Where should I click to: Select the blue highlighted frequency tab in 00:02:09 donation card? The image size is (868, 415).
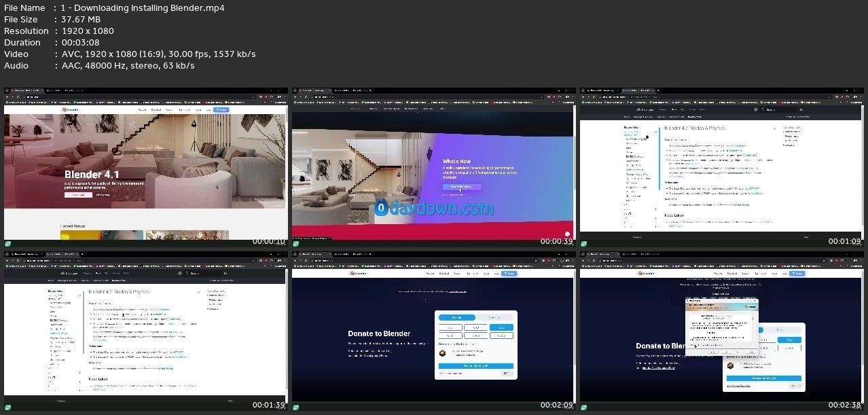(x=457, y=317)
